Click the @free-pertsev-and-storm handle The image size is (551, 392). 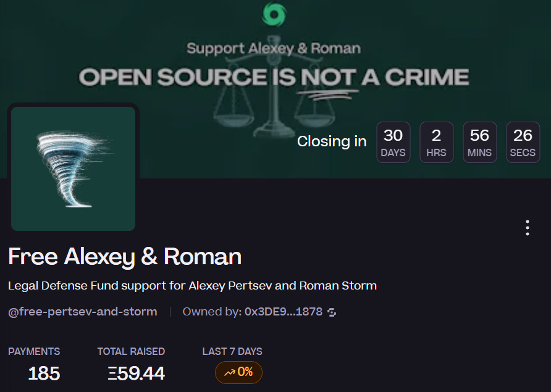[83, 312]
